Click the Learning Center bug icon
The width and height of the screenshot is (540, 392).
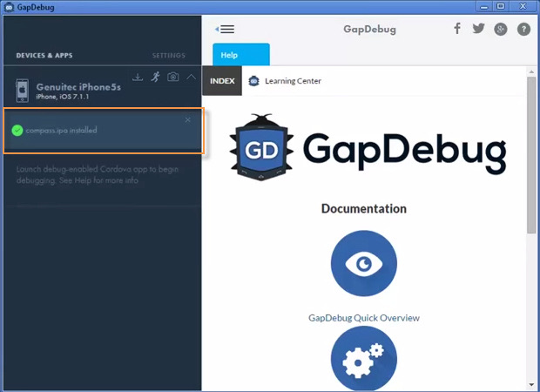(253, 81)
